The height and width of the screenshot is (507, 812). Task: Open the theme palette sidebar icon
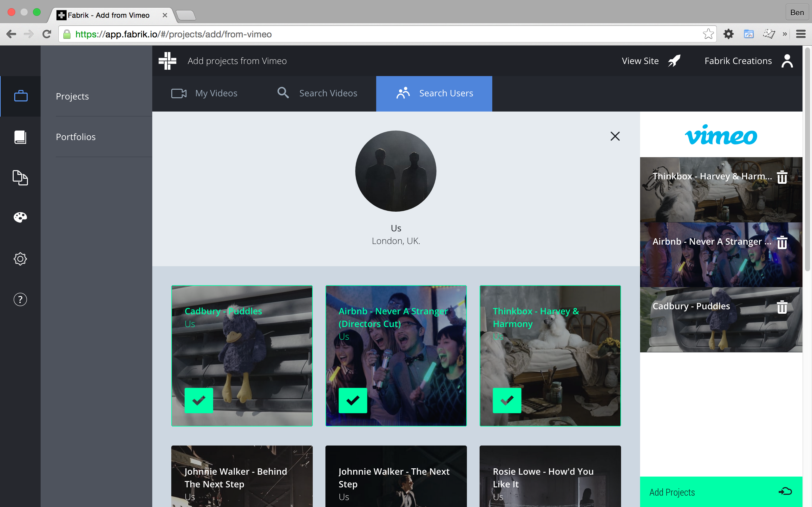click(x=21, y=218)
